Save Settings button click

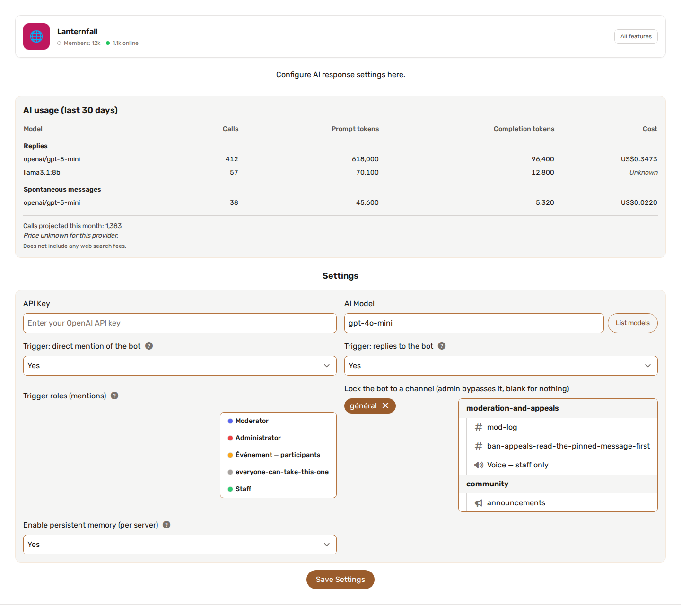click(340, 580)
